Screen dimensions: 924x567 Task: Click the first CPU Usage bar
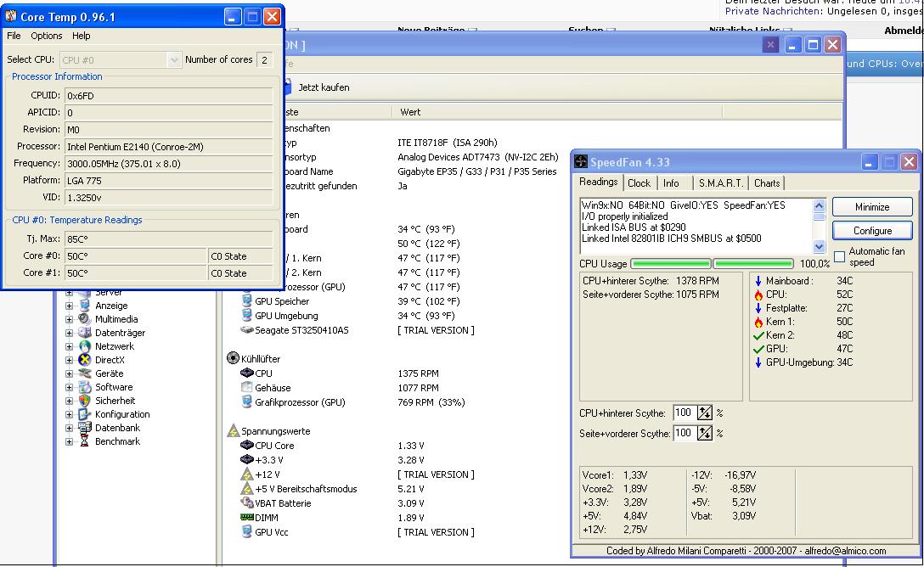tap(671, 263)
